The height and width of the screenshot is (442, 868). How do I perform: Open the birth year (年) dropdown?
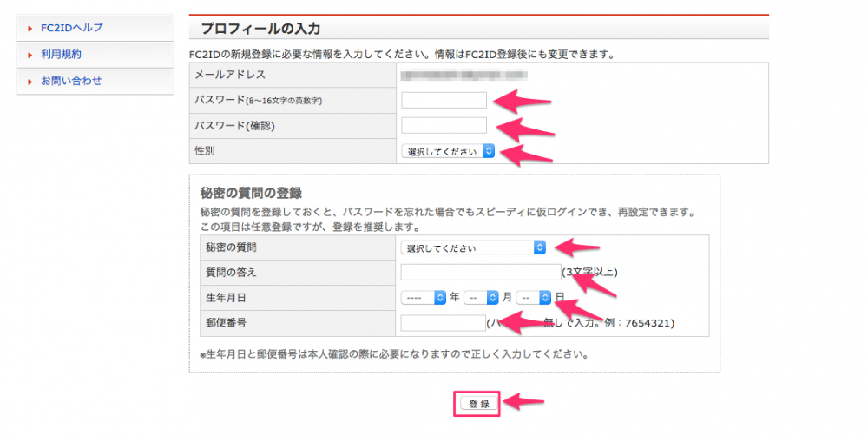click(x=424, y=298)
